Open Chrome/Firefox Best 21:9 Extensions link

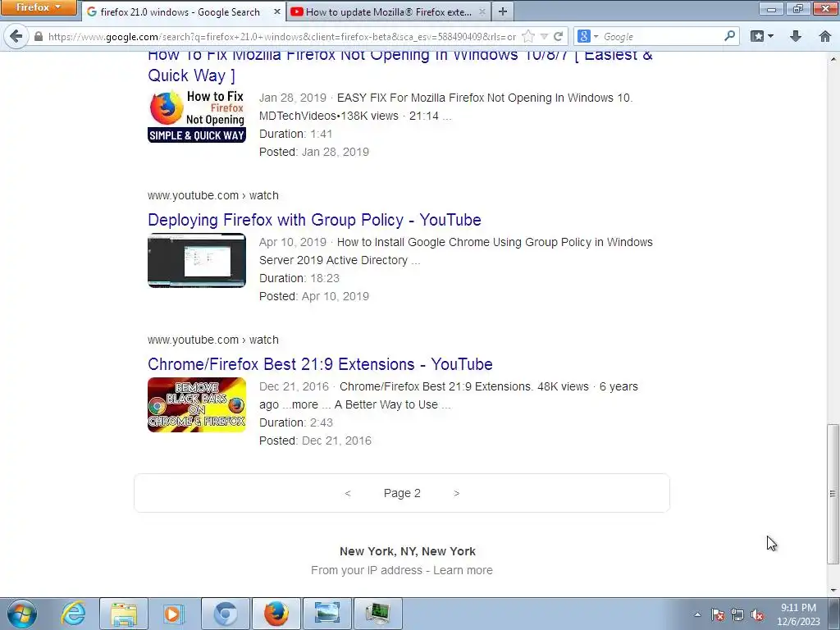click(320, 364)
